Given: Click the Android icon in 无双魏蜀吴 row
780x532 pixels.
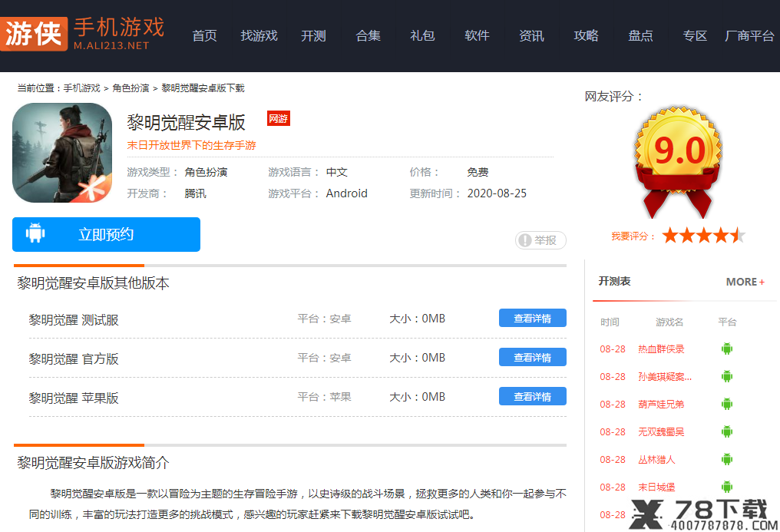Looking at the screenshot, I should click(x=727, y=431).
